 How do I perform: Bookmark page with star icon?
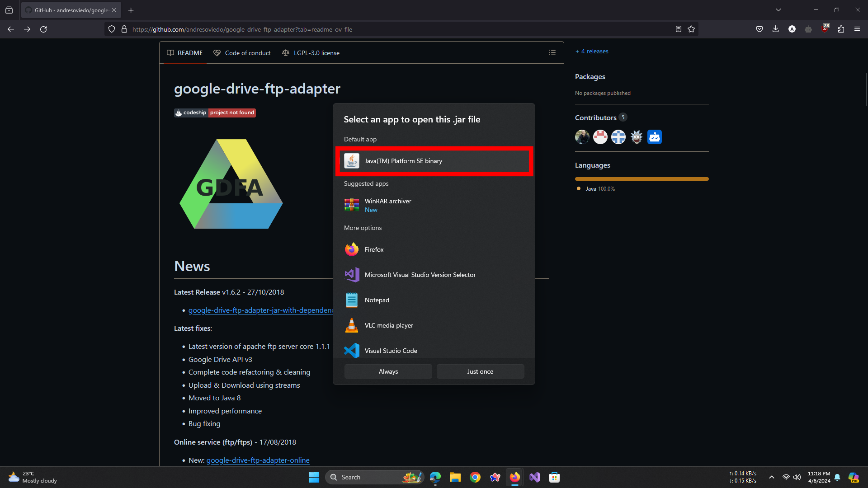click(691, 29)
